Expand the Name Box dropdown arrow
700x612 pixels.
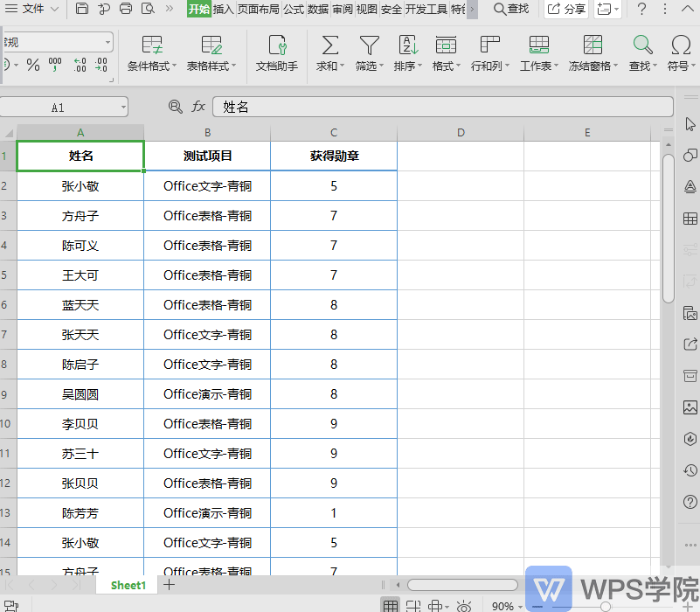pos(123,108)
